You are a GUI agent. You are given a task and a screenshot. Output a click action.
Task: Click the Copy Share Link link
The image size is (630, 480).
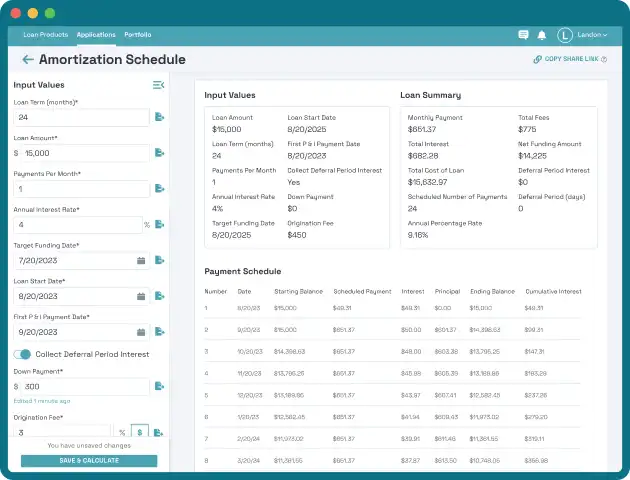click(571, 59)
